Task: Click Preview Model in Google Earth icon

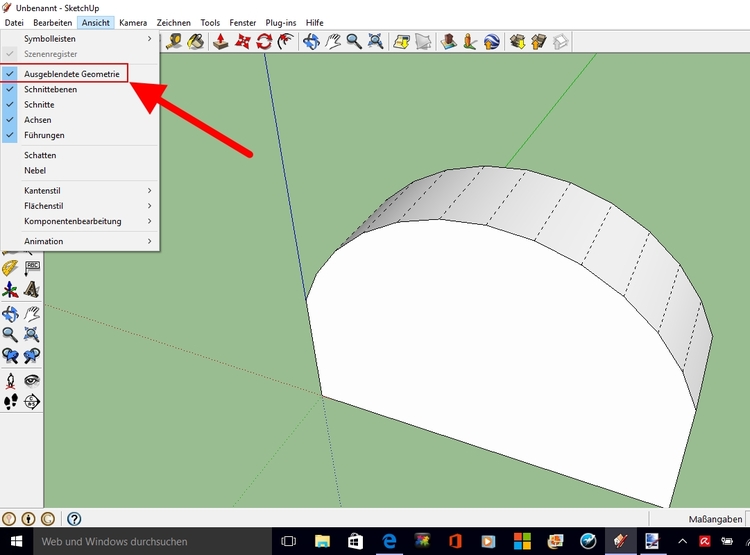Action: (492, 42)
